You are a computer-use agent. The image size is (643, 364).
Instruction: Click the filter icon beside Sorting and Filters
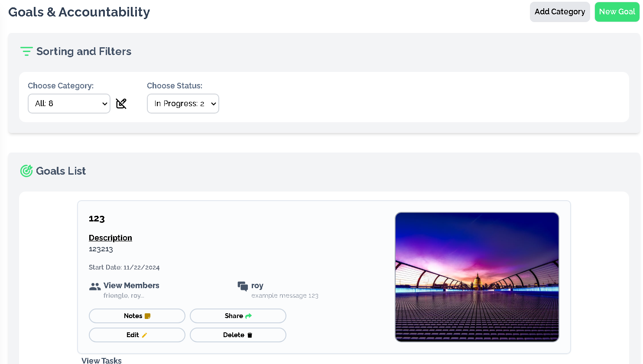click(26, 52)
